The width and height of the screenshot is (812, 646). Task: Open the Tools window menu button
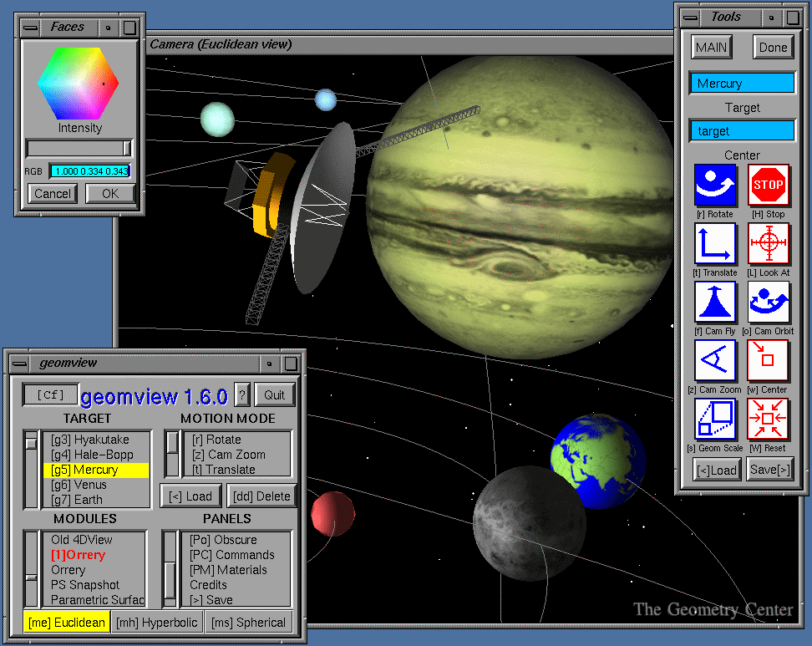pyautogui.click(x=689, y=17)
